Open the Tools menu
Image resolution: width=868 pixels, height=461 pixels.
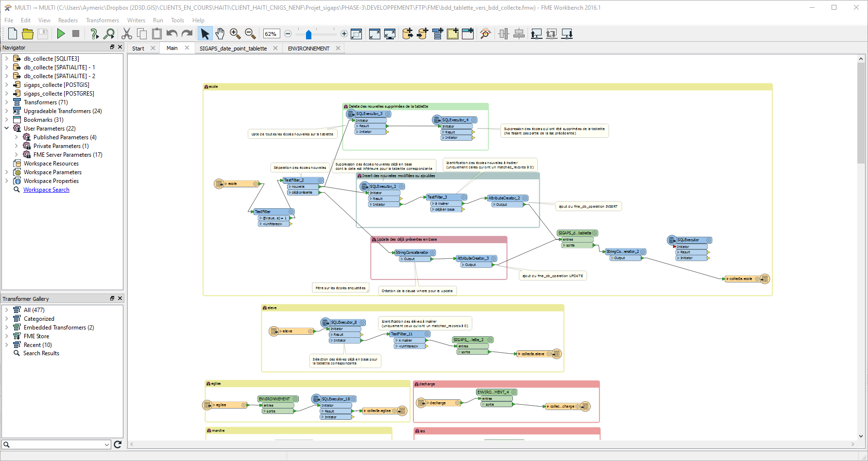(x=177, y=20)
